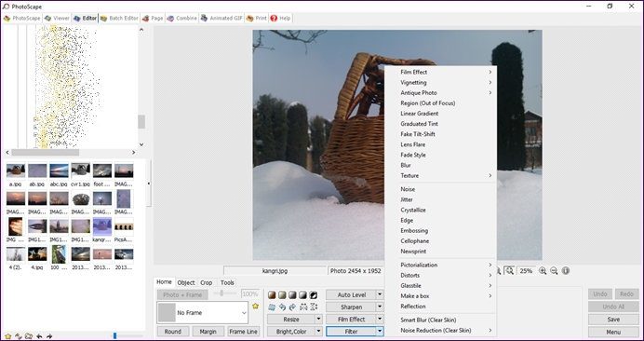
Task: Click the Auto Level button
Action: 352,294
